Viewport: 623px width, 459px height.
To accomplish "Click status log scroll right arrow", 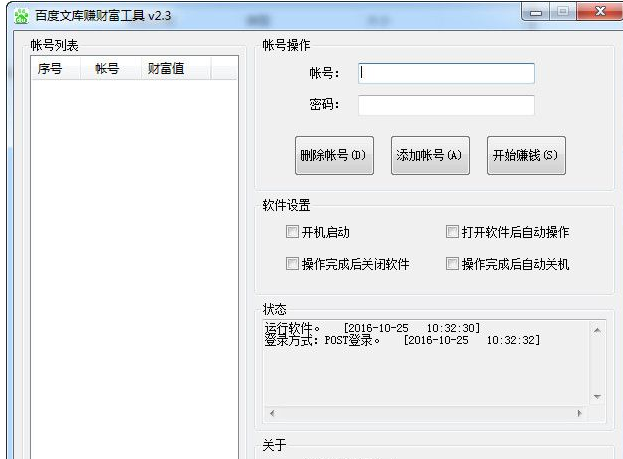I will [580, 413].
